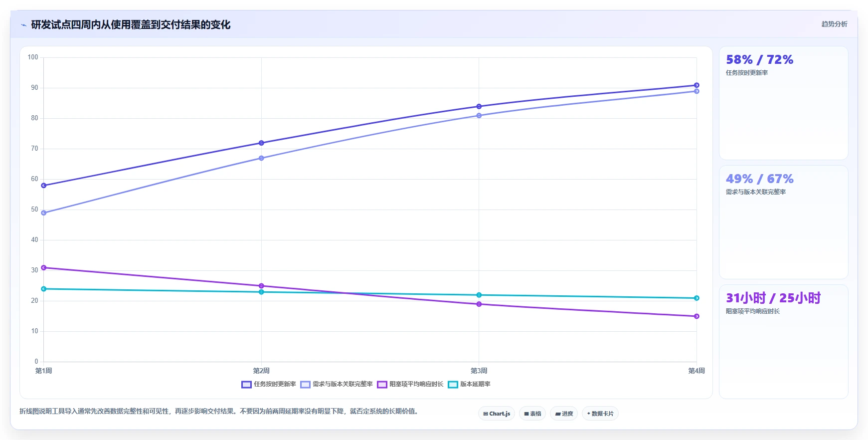
Task: Open the 58% / 72% stat card
Action: click(x=784, y=103)
